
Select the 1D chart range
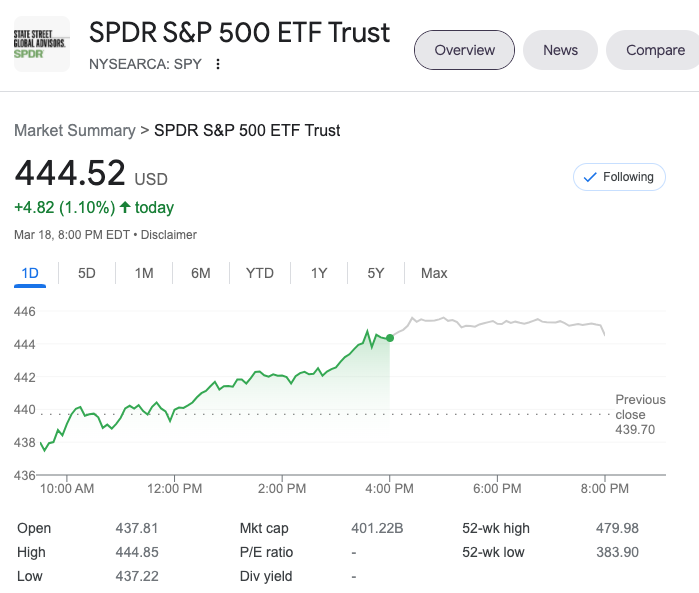click(30, 273)
